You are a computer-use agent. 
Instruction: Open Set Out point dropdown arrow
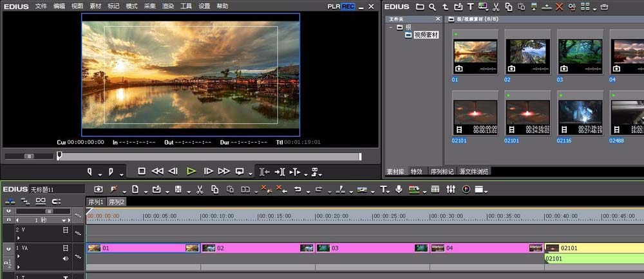click(122, 174)
